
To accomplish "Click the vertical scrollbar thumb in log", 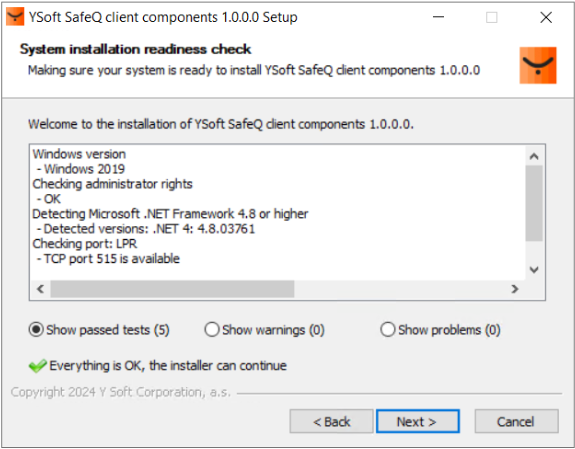I will [x=534, y=203].
